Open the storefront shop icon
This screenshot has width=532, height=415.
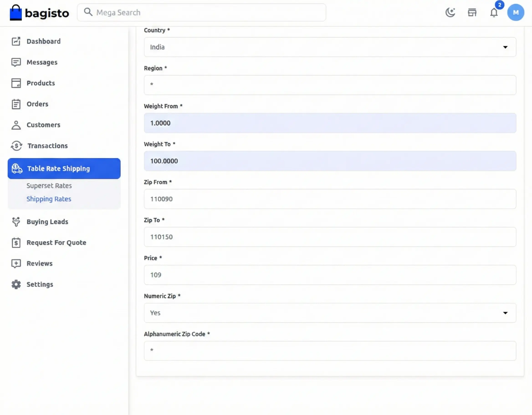point(472,13)
